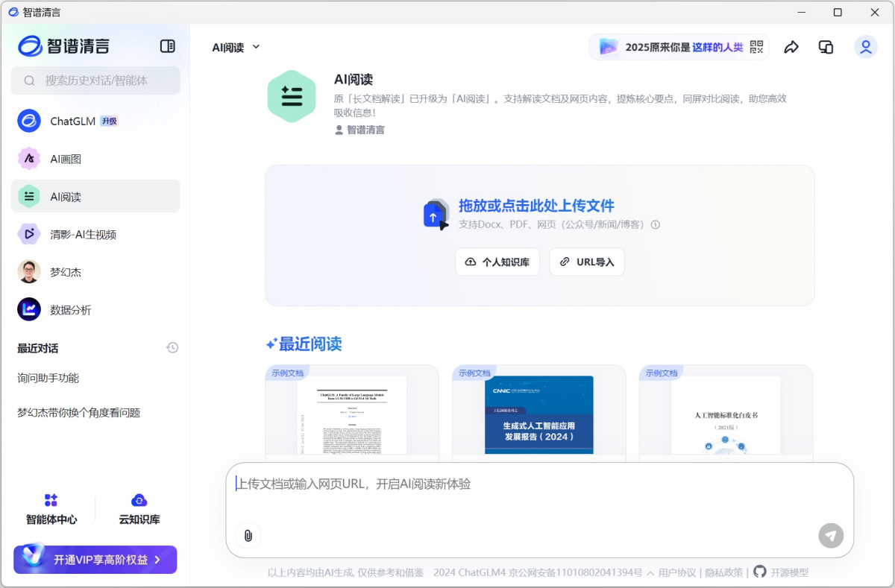Click the send message icon

(831, 535)
